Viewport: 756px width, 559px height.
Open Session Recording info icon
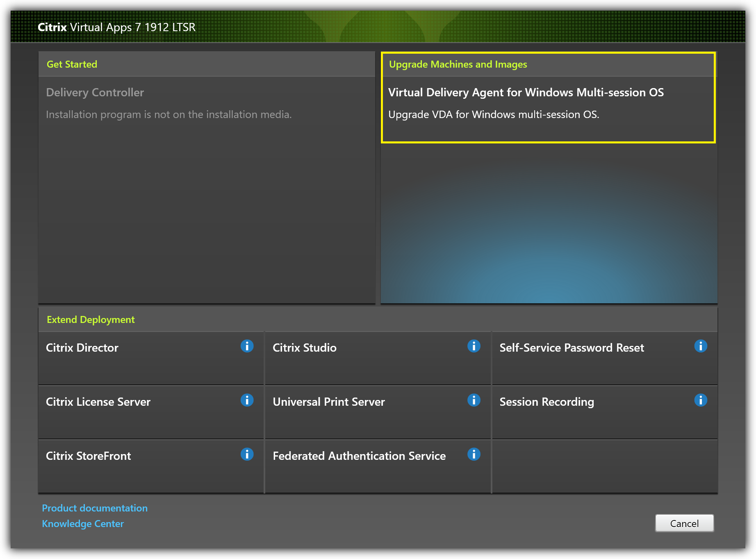point(700,400)
